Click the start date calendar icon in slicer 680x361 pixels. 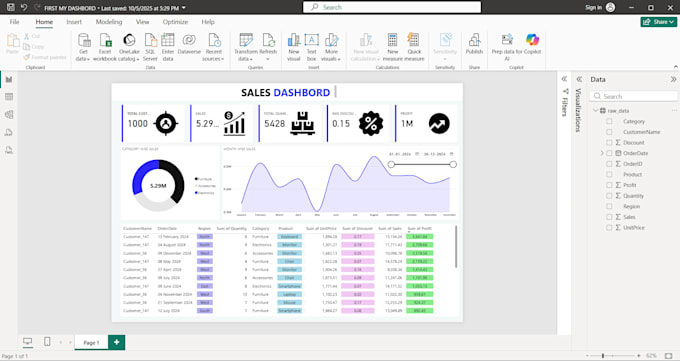(x=417, y=154)
